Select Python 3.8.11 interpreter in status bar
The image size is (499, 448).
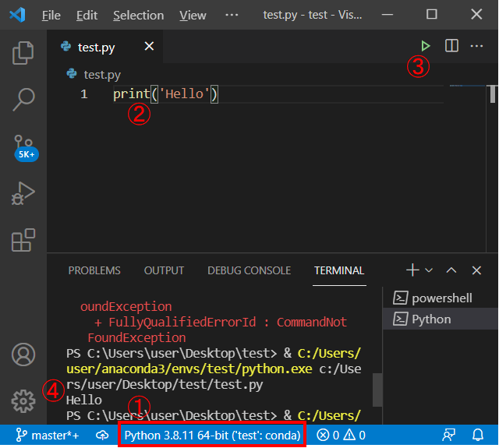pyautogui.click(x=212, y=436)
